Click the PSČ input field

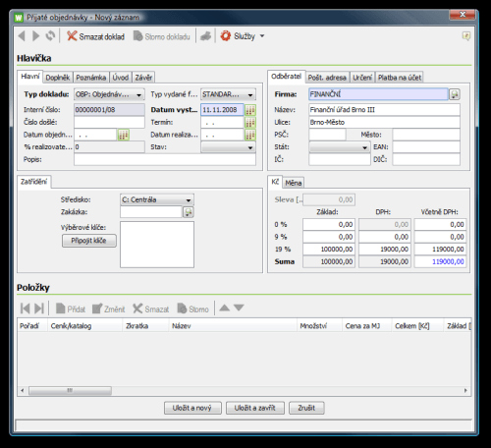(x=327, y=135)
